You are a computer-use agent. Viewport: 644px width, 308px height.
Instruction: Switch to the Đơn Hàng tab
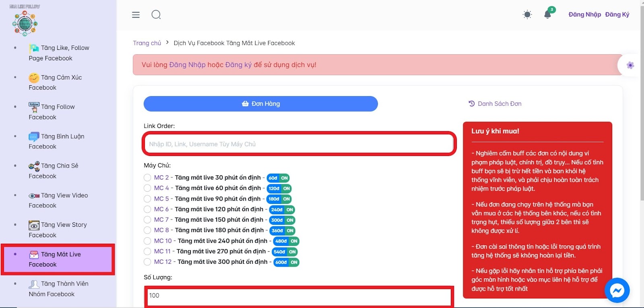coord(261,104)
